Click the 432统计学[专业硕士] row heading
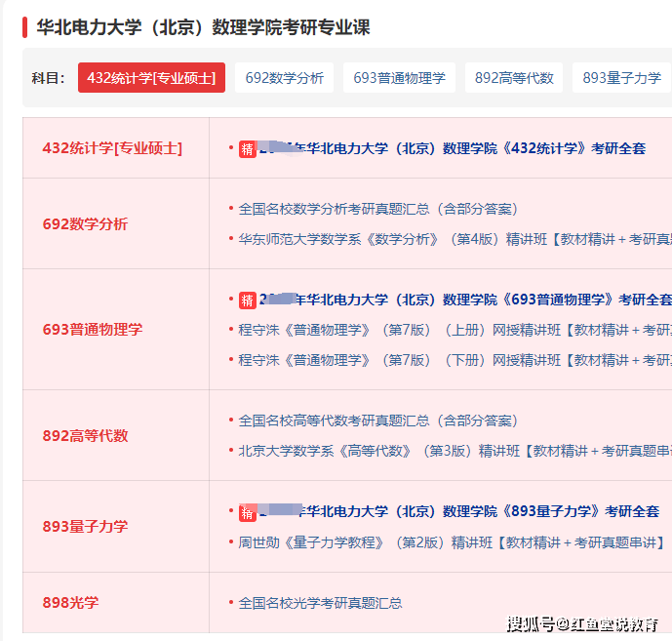This screenshot has width=672, height=641. [112, 148]
